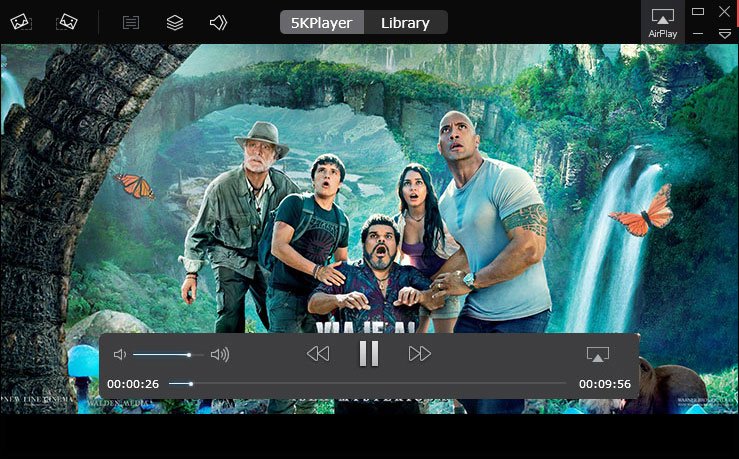This screenshot has height=459, width=739.
Task: Pause the video playback
Action: pos(369,353)
